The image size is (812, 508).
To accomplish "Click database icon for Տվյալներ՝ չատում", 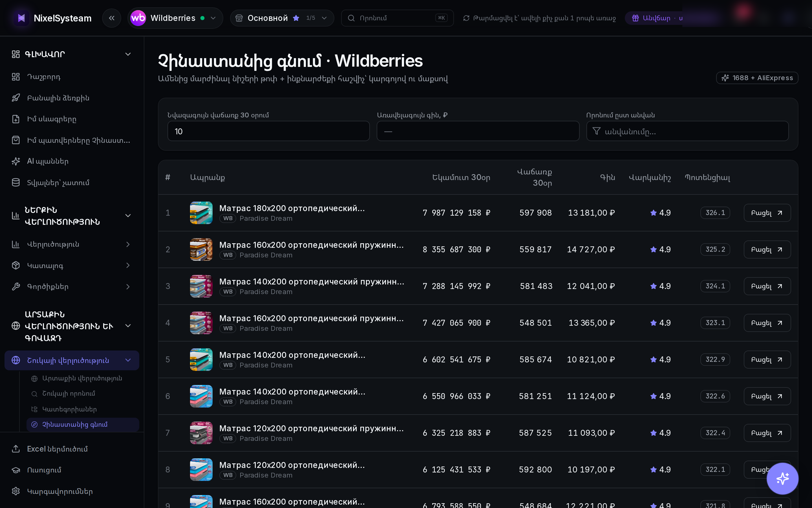I will [16, 182].
